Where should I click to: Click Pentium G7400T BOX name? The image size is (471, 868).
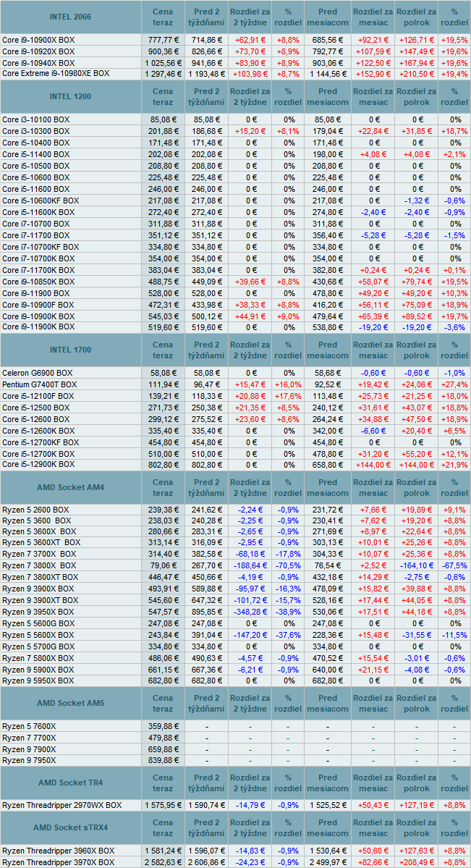[x=39, y=384]
